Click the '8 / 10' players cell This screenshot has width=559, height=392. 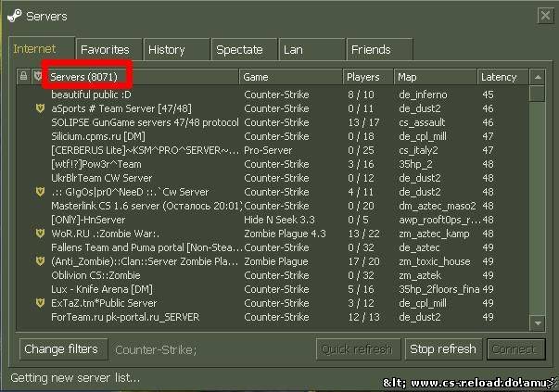click(x=362, y=95)
